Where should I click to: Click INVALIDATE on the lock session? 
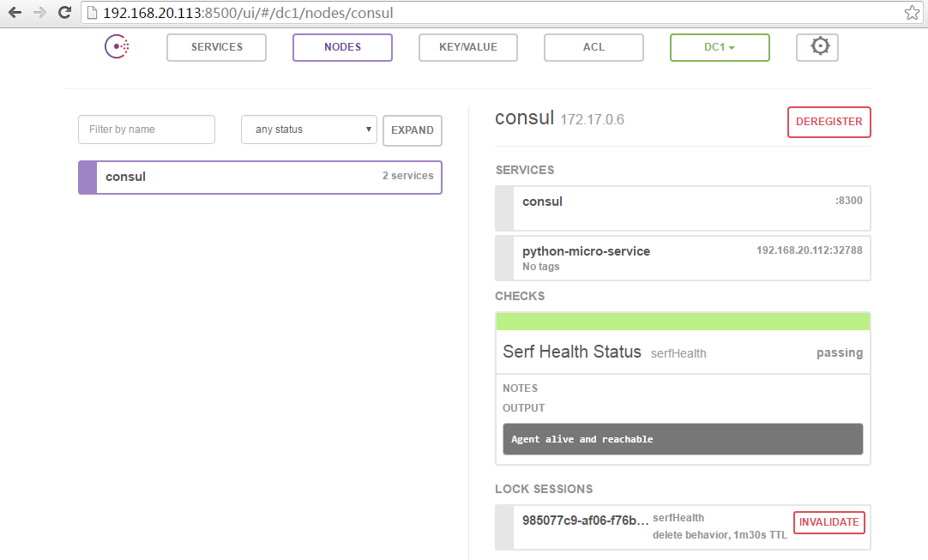829,522
